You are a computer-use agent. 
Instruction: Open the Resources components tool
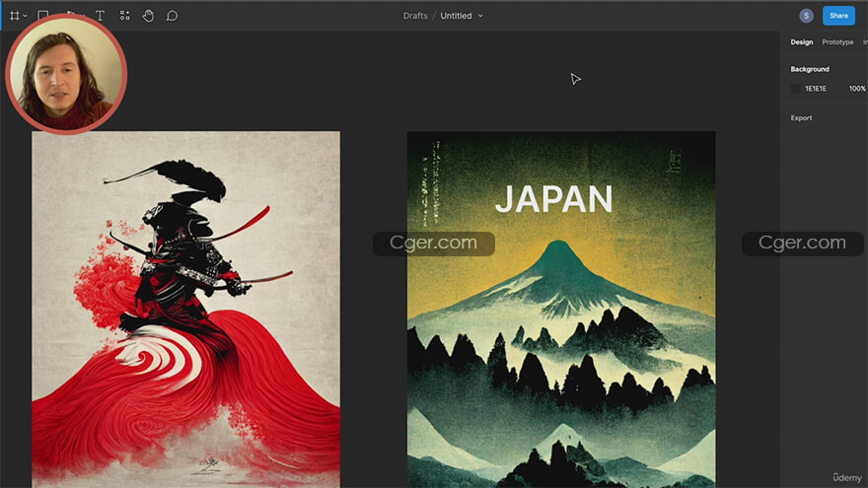coord(124,16)
